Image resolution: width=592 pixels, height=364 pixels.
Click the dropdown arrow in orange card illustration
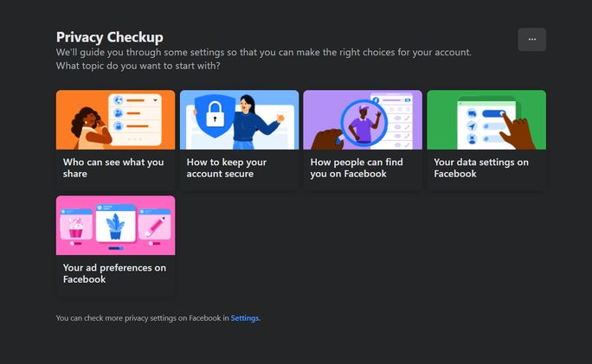click(155, 101)
